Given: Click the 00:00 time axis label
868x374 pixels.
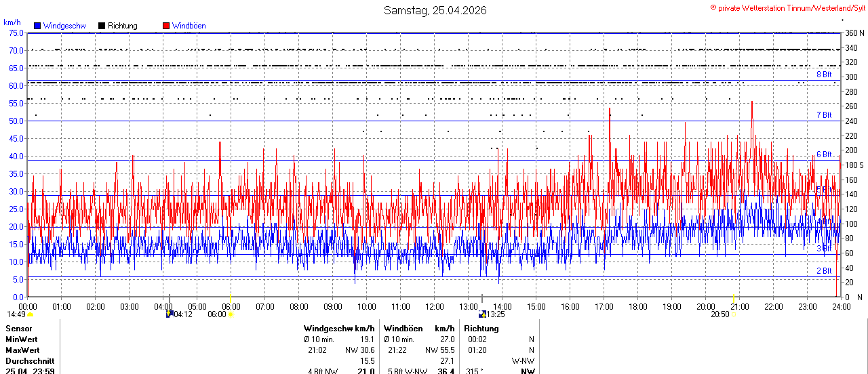Looking at the screenshot, I should [x=28, y=306].
